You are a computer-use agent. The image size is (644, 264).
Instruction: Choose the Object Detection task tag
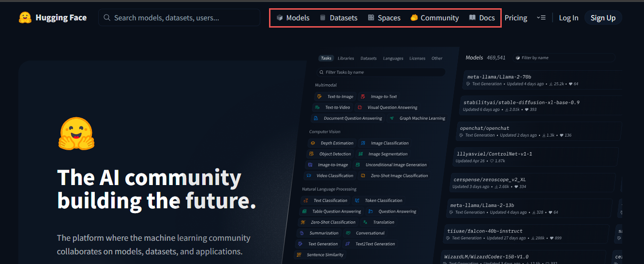click(330, 154)
